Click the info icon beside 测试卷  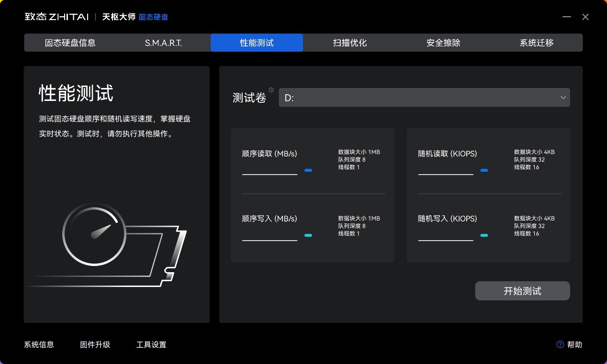[271, 90]
